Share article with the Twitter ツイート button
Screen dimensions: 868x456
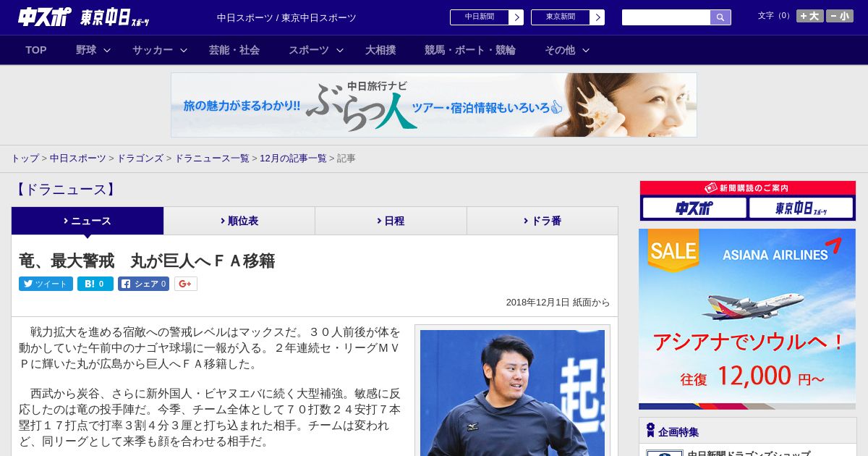46,284
